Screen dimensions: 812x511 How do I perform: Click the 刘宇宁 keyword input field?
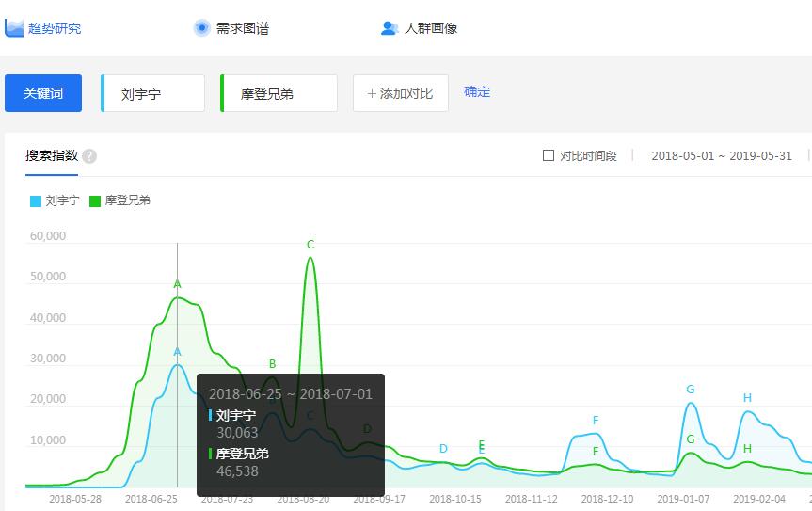click(x=154, y=93)
